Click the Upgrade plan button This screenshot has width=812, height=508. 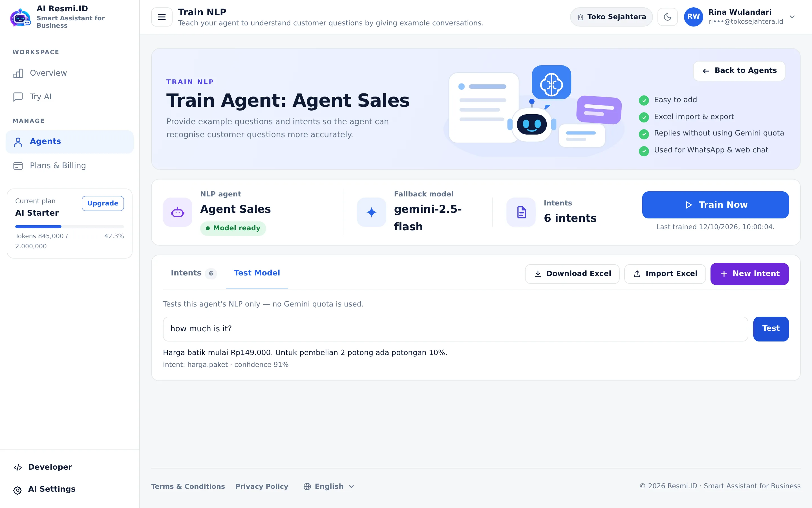click(103, 203)
